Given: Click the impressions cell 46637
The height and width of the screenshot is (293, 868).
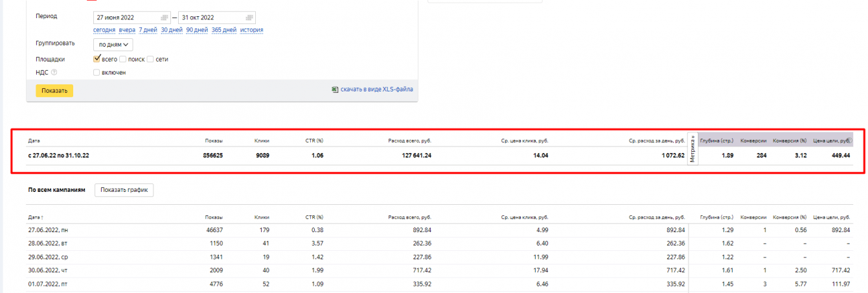Looking at the screenshot, I should pos(214,230).
